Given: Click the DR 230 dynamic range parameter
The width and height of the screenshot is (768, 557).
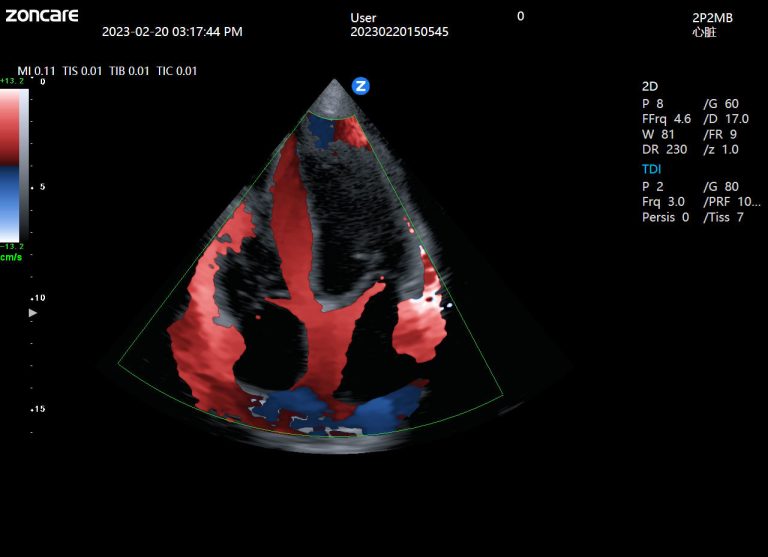Looking at the screenshot, I should pos(664,150).
